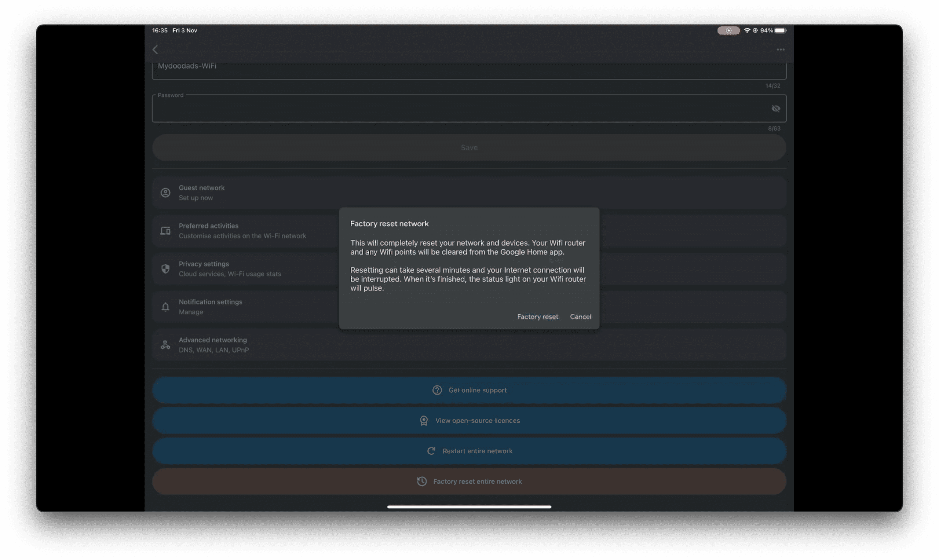This screenshot has height=560, width=939.
Task: Click the Privacy settings shield icon
Action: point(165,269)
